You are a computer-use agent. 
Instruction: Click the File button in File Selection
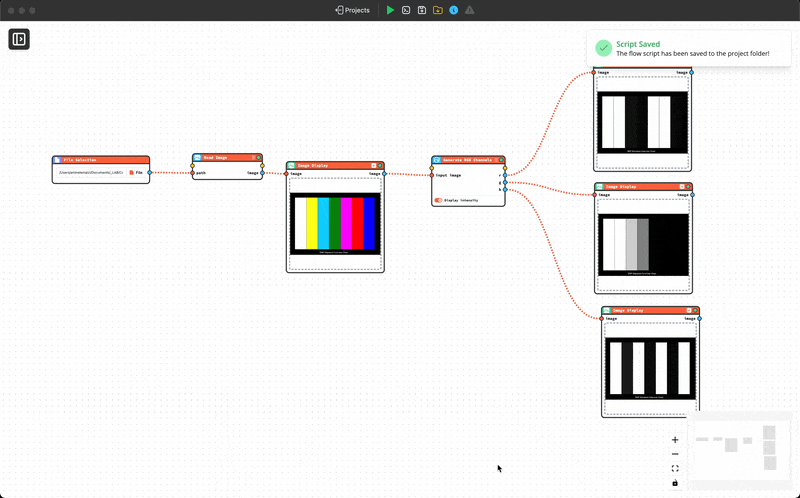(136, 173)
